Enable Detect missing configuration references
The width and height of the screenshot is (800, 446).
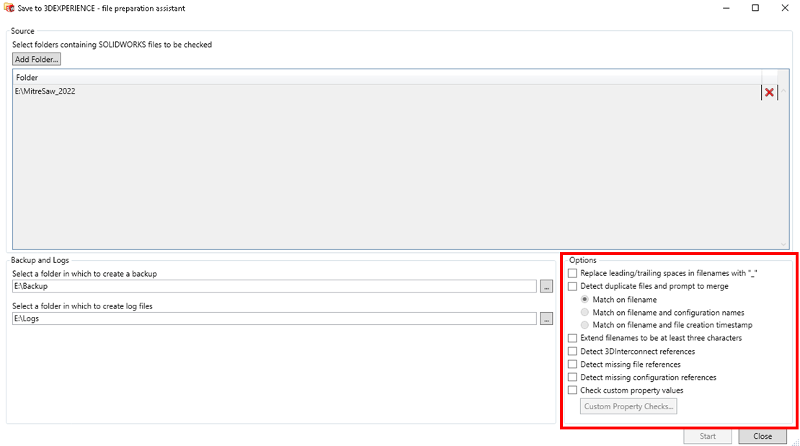[572, 378]
